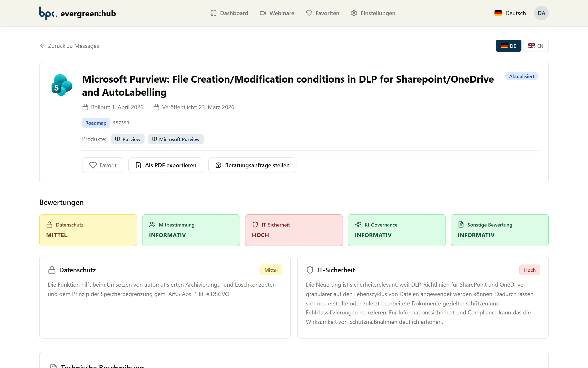Click the bpc evergreen:hub logo
Viewport: 588px width, 368px height.
click(78, 13)
